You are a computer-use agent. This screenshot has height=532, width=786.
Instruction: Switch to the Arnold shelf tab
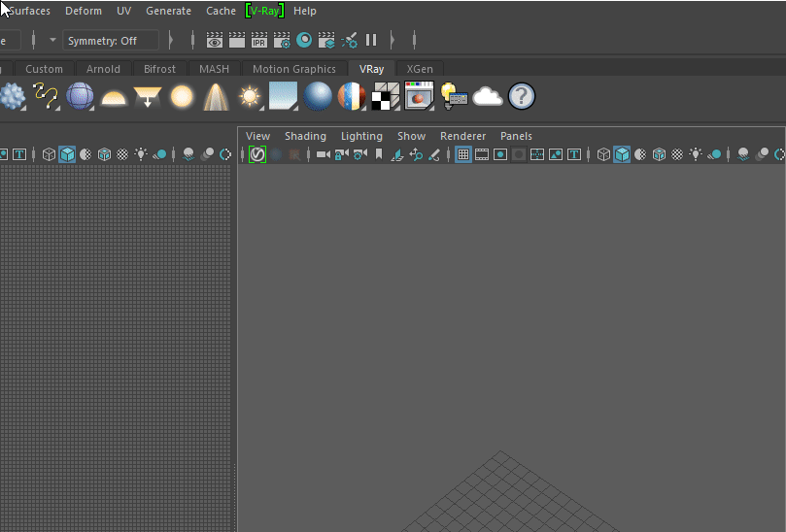pyautogui.click(x=103, y=69)
